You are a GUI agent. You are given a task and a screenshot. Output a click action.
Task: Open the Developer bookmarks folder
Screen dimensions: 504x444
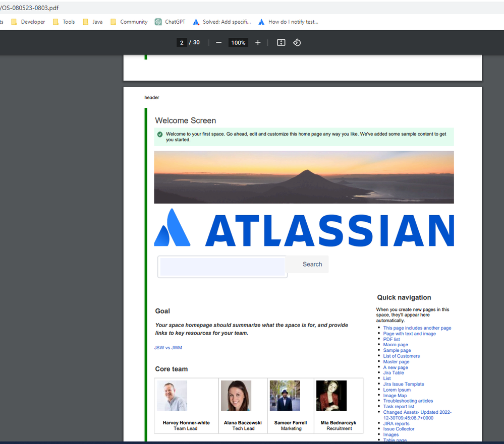coord(28,22)
